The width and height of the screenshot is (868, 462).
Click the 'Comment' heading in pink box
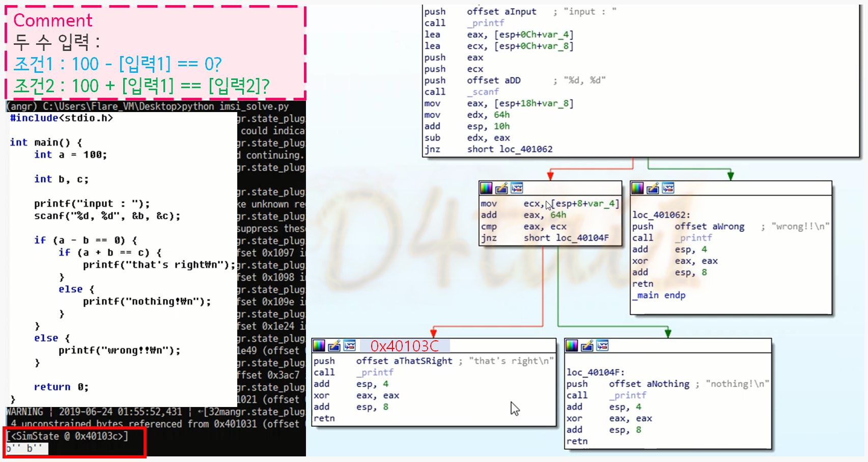(x=53, y=20)
